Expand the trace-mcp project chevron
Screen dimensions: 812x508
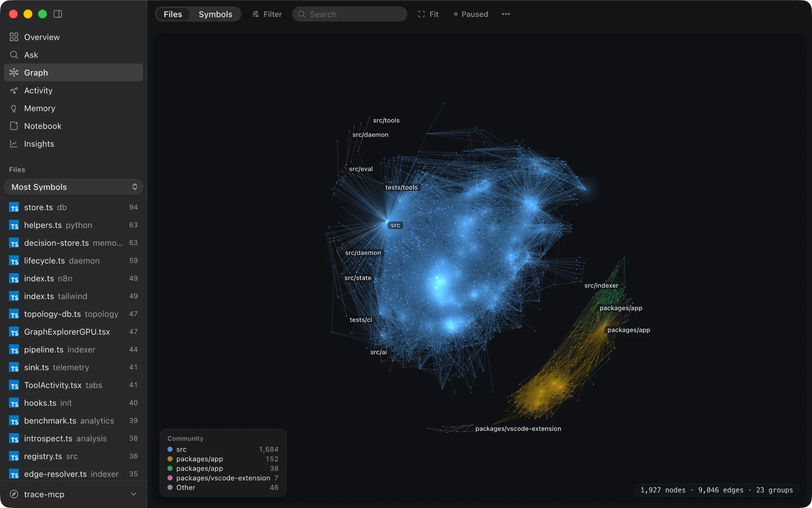134,494
